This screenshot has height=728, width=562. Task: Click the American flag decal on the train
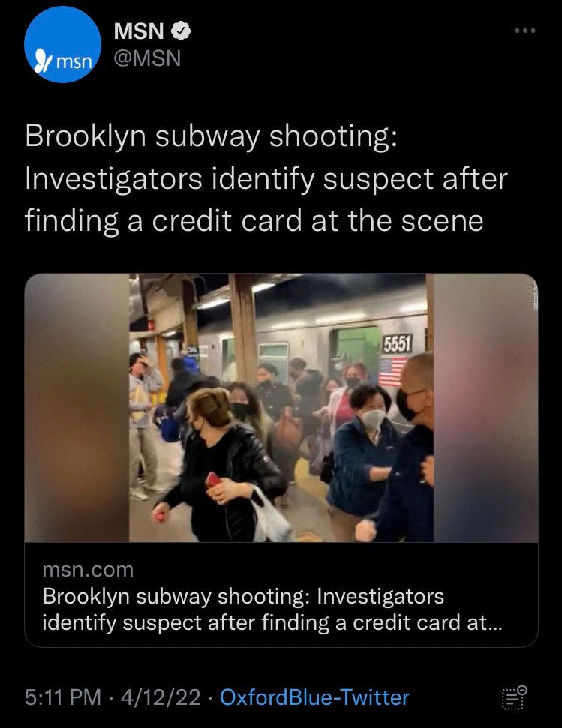pos(392,371)
